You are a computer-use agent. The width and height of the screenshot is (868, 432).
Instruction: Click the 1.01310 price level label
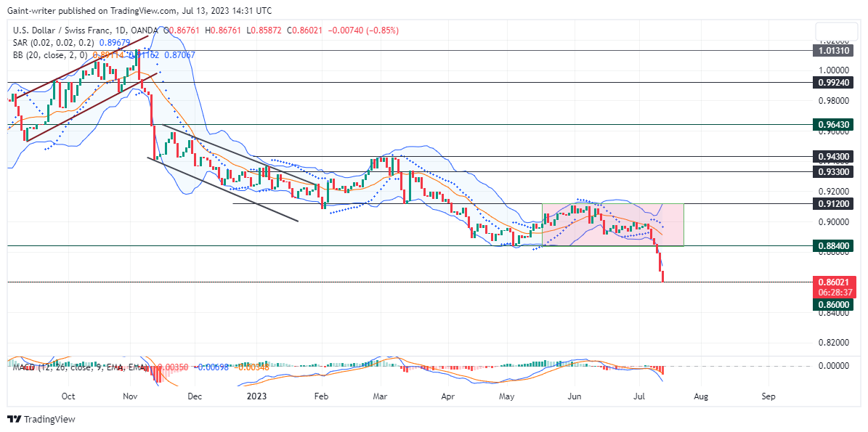pos(833,50)
